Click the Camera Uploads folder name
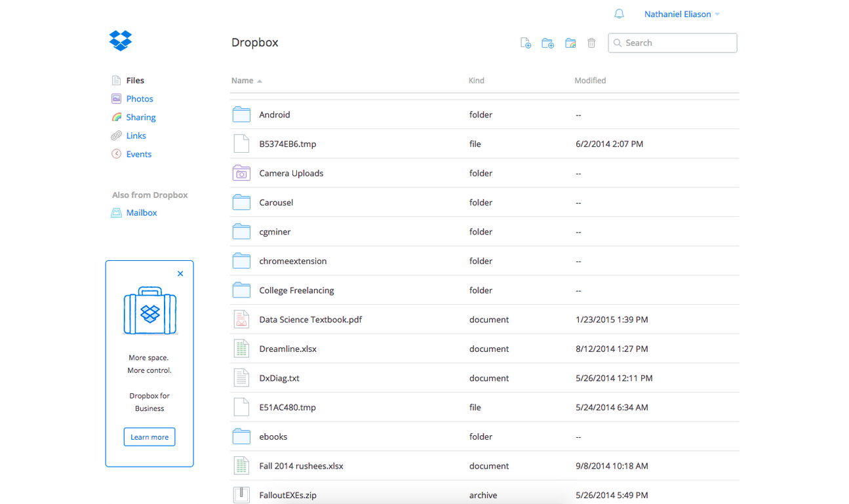Image resolution: width=849 pixels, height=504 pixels. pos(291,174)
